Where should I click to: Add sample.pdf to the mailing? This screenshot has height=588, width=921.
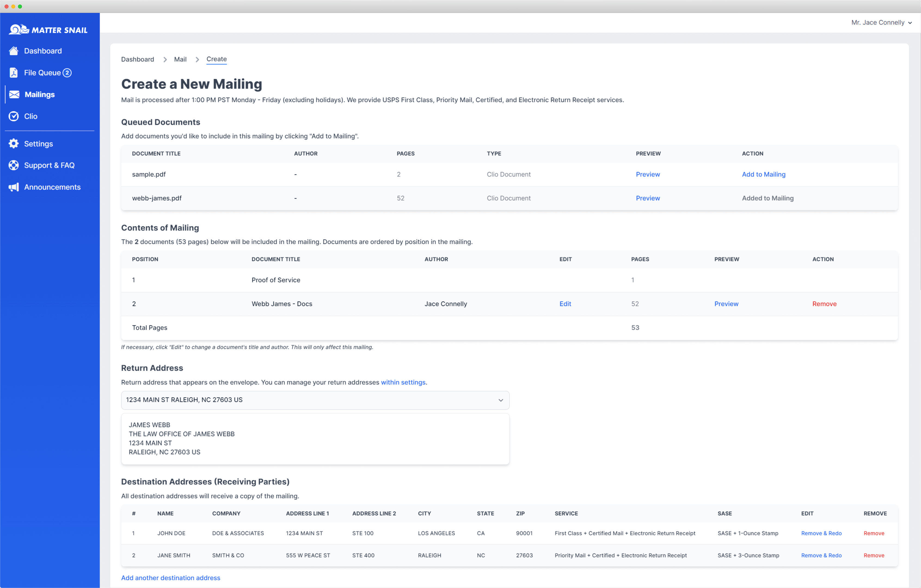763,174
